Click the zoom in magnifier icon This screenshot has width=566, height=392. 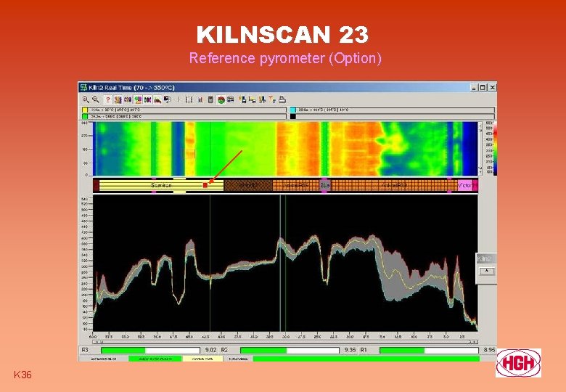coord(86,99)
